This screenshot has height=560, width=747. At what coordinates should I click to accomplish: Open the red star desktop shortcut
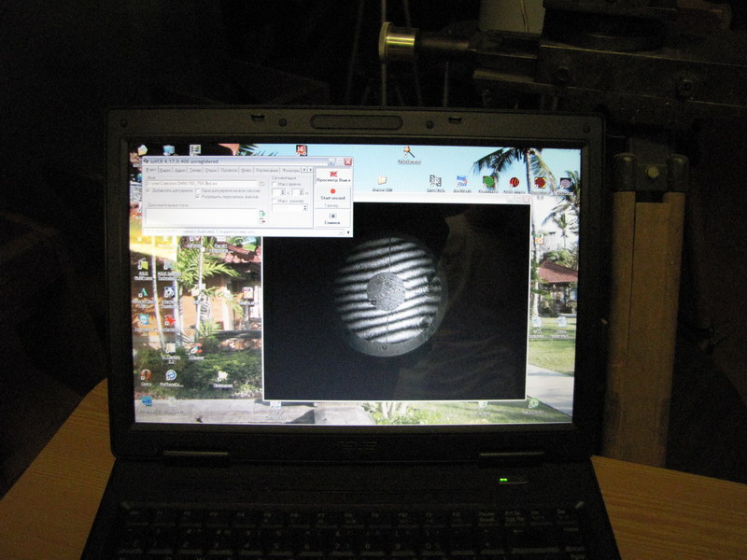point(170,321)
